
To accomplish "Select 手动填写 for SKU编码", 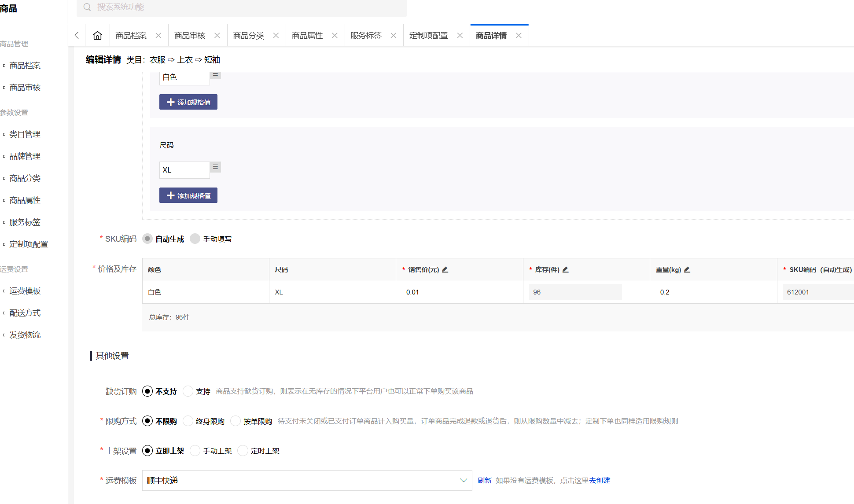I will [195, 239].
